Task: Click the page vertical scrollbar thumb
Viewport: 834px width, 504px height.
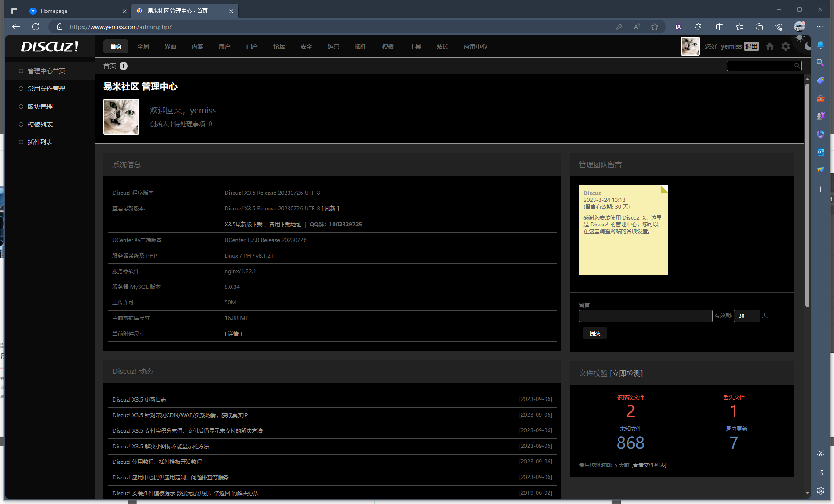Action: 807,195
